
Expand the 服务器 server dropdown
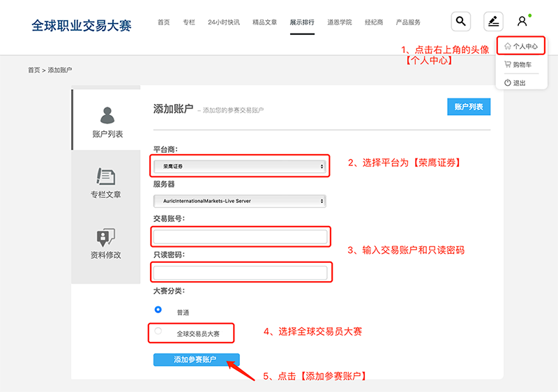240,201
